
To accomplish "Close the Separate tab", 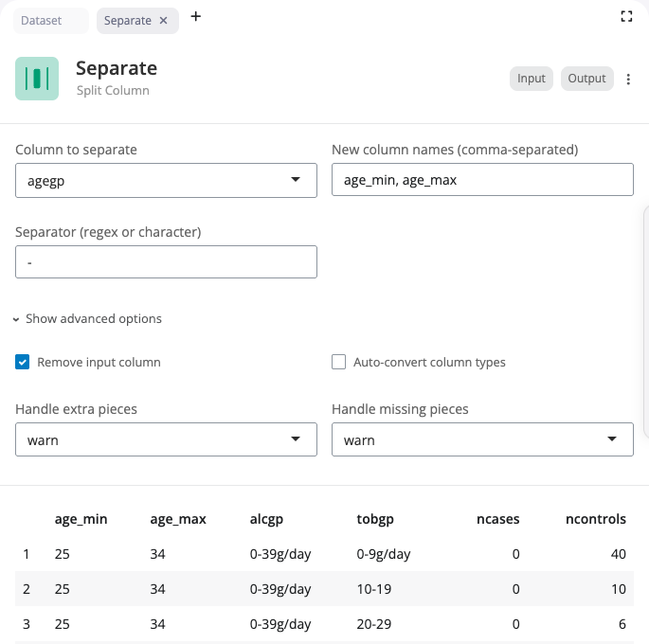I will pyautogui.click(x=164, y=21).
